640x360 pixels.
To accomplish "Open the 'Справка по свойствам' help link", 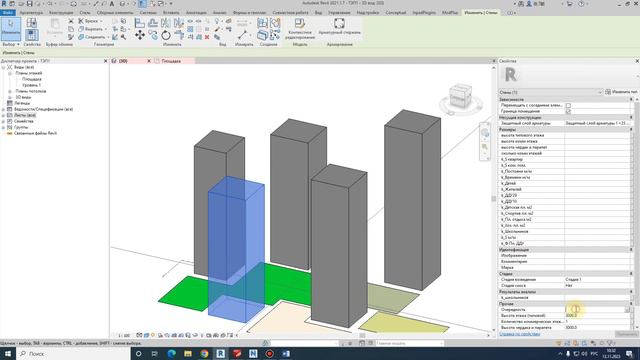I will (x=520, y=334).
